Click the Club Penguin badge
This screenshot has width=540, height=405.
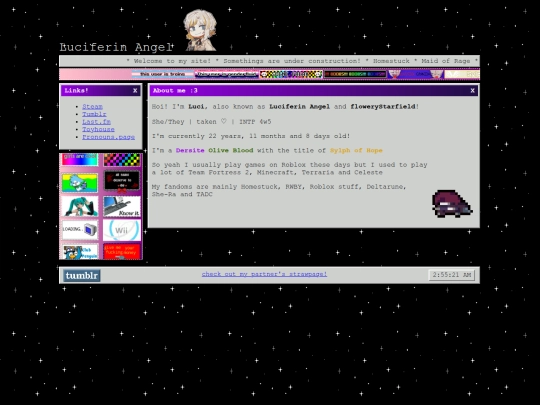(x=80, y=252)
